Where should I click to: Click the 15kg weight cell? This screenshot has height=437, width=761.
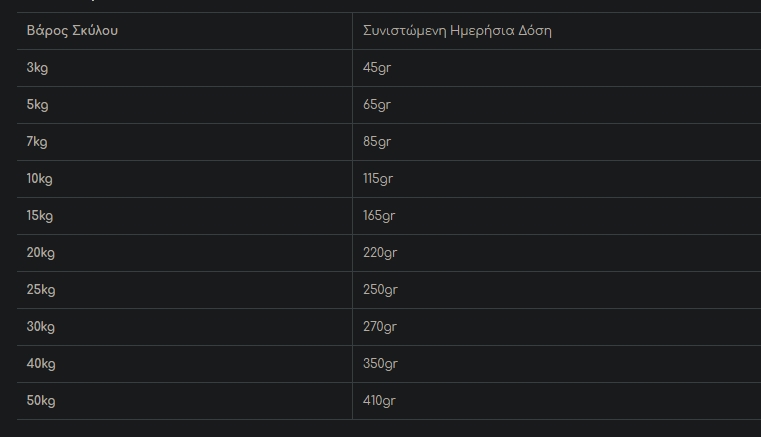coord(40,216)
